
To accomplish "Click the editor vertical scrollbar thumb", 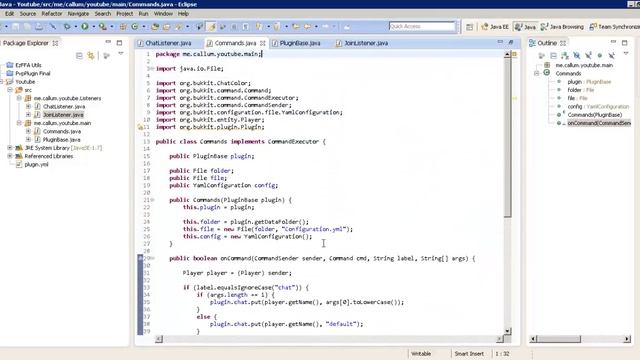I will tap(507, 137).
